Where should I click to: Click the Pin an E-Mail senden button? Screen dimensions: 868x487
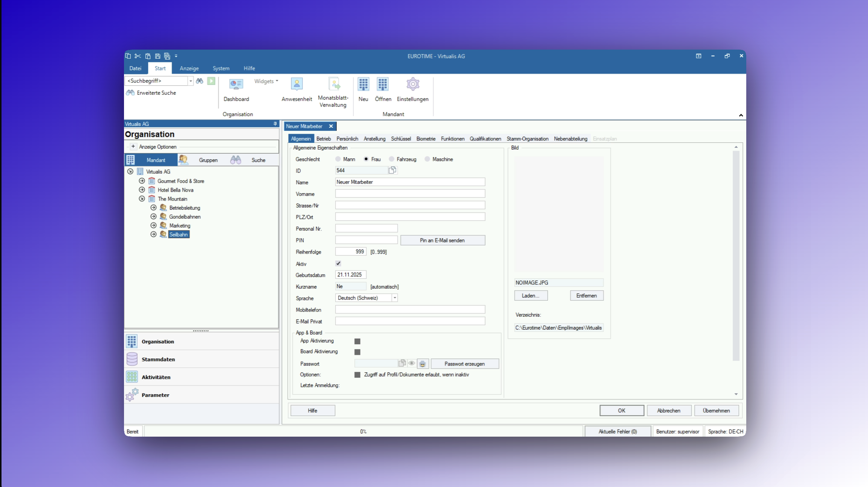point(442,240)
